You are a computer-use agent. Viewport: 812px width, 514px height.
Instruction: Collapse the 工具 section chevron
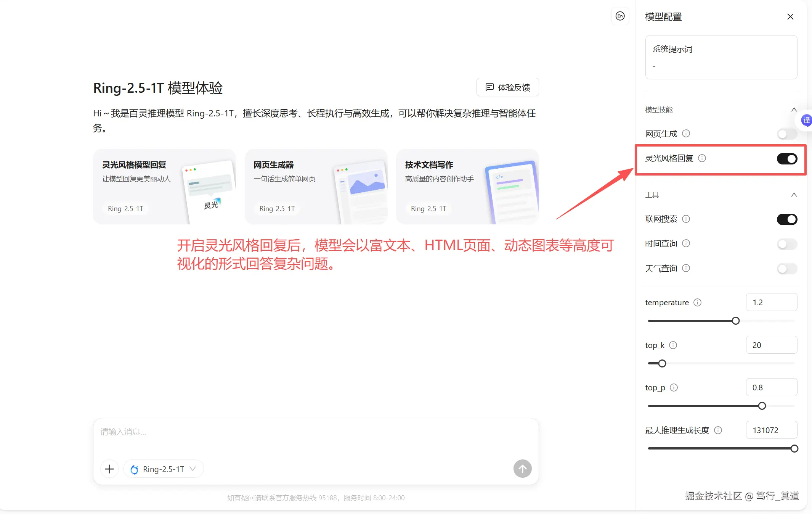point(794,195)
